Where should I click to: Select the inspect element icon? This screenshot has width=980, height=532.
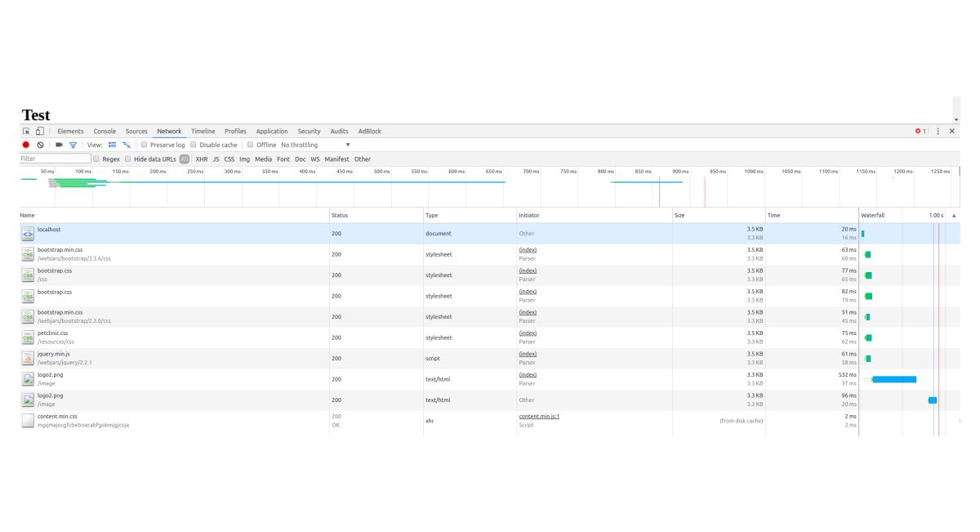[26, 131]
